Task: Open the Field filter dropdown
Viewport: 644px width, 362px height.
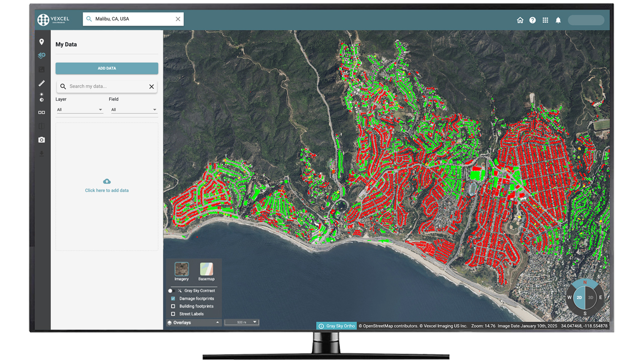Action: pos(134,110)
